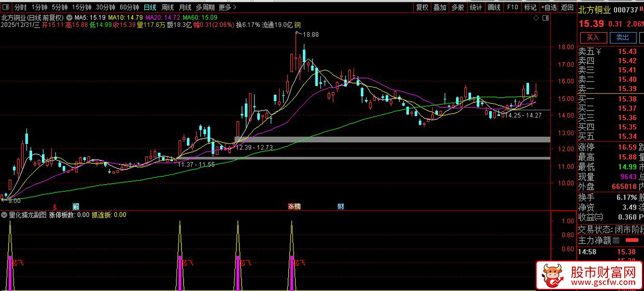Select the 日线 daily chart tab

pyautogui.click(x=150, y=8)
